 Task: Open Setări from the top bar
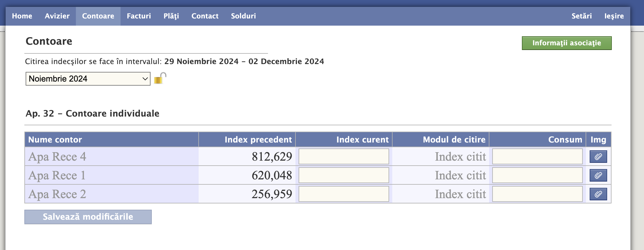(x=582, y=16)
